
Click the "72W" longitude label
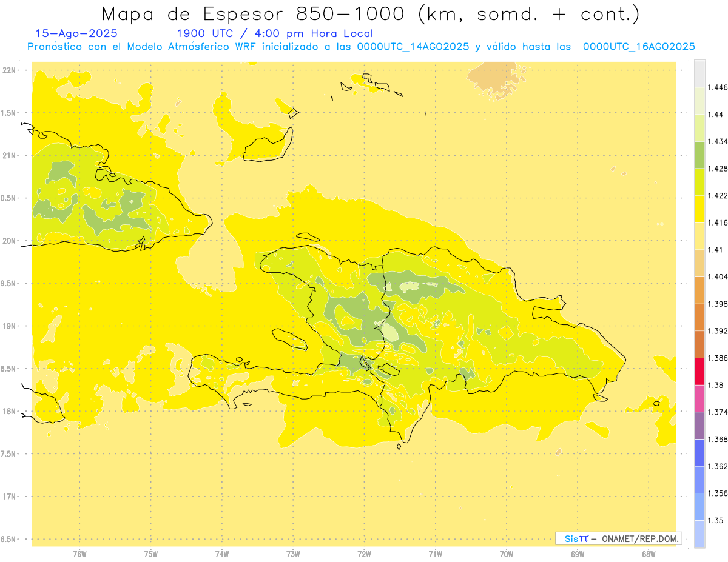coord(364,554)
